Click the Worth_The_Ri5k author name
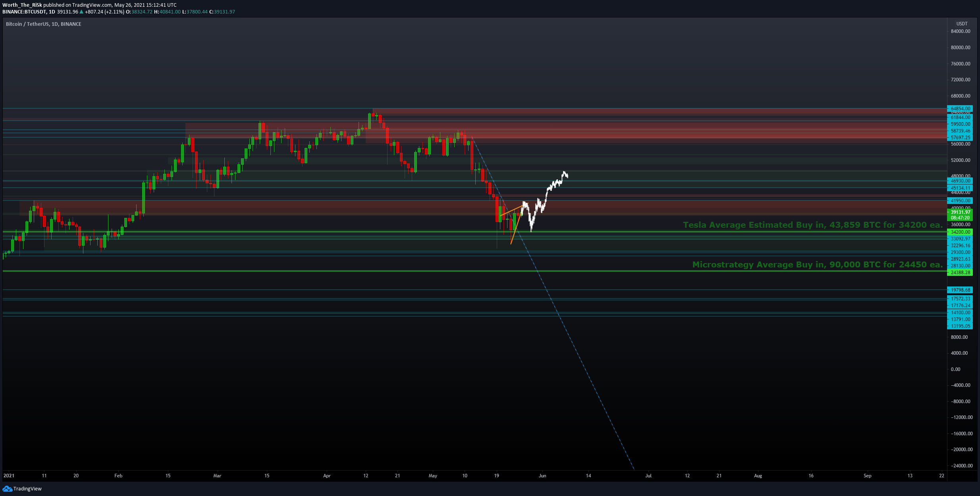The image size is (980, 496). 22,5
